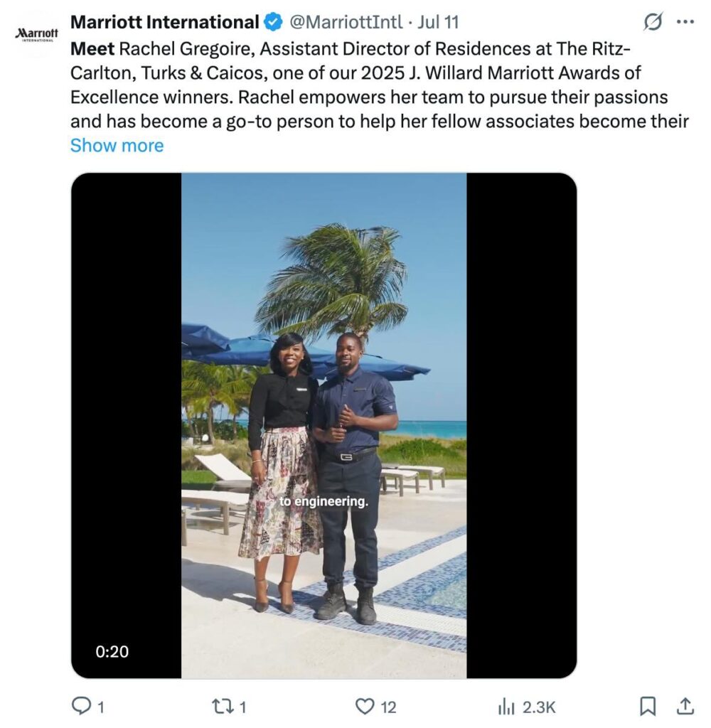Screen dimensions: 711x728
Task: Expand the post with Show more
Action: click(117, 145)
